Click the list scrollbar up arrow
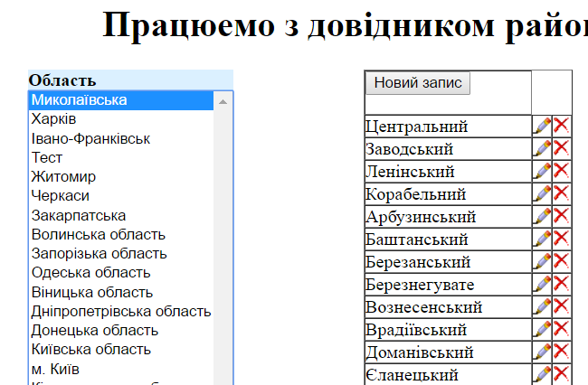Viewport: 588px width, 385px height. click(223, 101)
